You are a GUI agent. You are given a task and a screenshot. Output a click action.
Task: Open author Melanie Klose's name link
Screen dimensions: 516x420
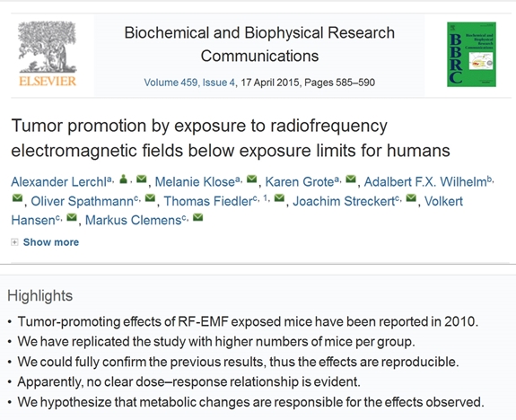point(195,182)
